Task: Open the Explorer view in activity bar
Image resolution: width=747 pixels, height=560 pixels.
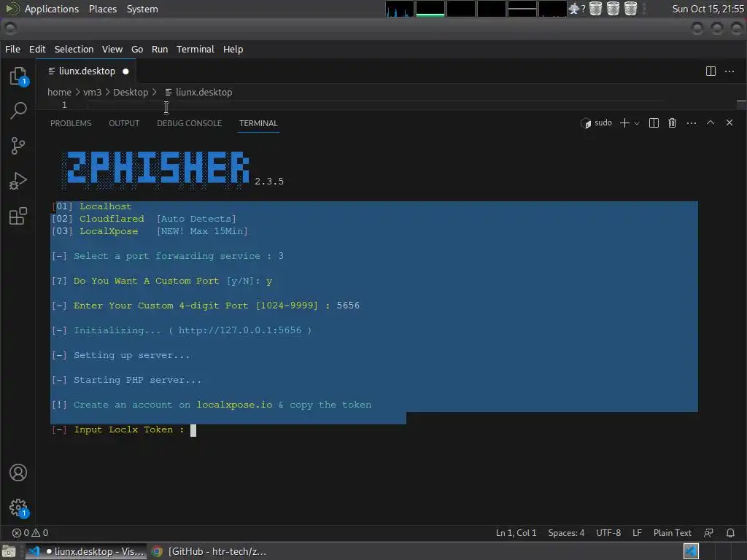Action: pos(18,76)
